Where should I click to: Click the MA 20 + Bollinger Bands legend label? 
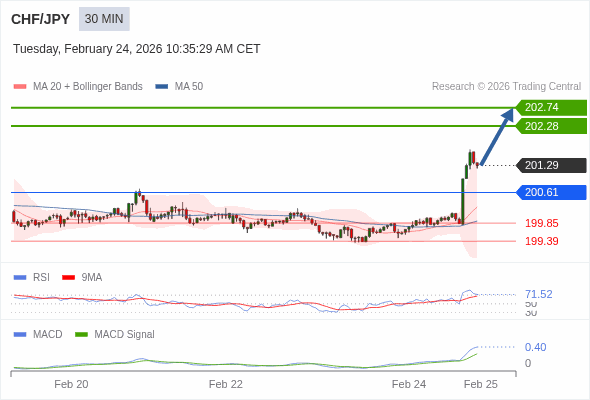tap(88, 87)
